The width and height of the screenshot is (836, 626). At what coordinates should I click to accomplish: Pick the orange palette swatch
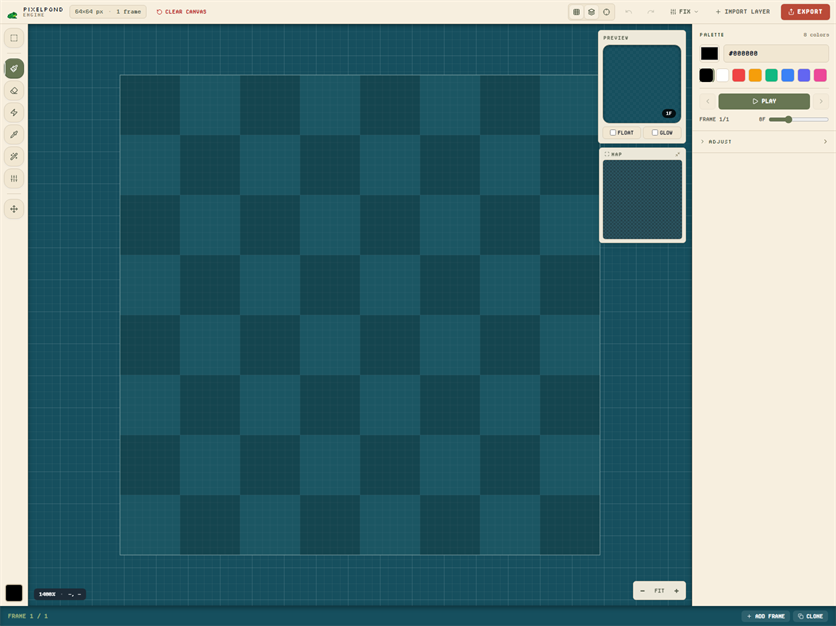click(755, 75)
